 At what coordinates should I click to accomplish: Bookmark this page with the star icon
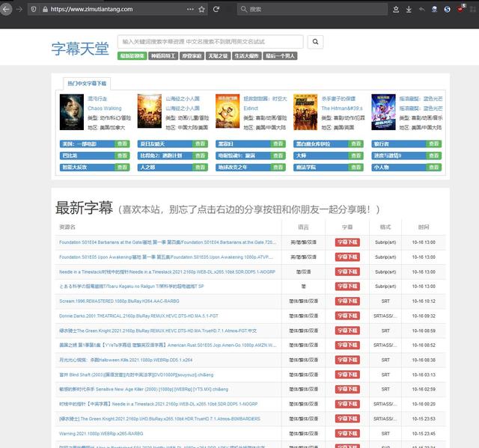click(x=201, y=10)
